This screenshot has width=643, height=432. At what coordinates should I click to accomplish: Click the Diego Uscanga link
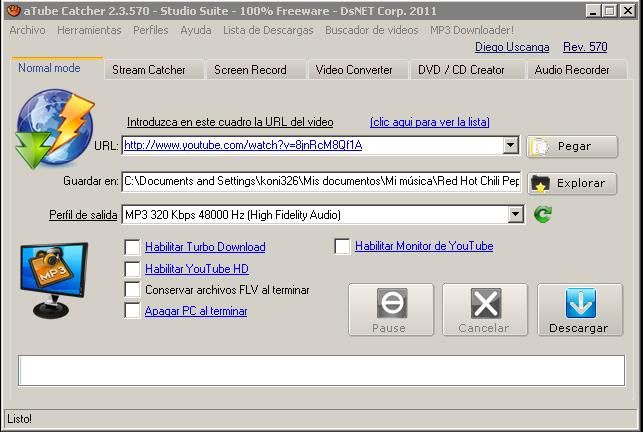511,47
